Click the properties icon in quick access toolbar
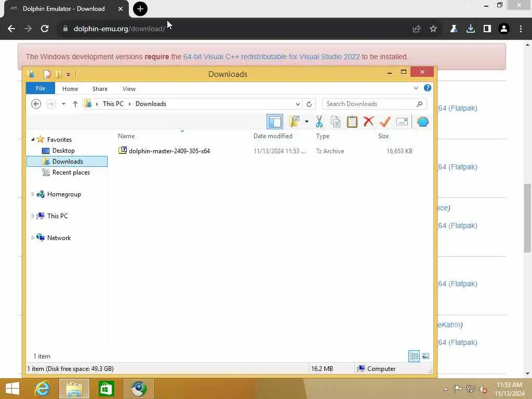The image size is (532, 399). 47,74
